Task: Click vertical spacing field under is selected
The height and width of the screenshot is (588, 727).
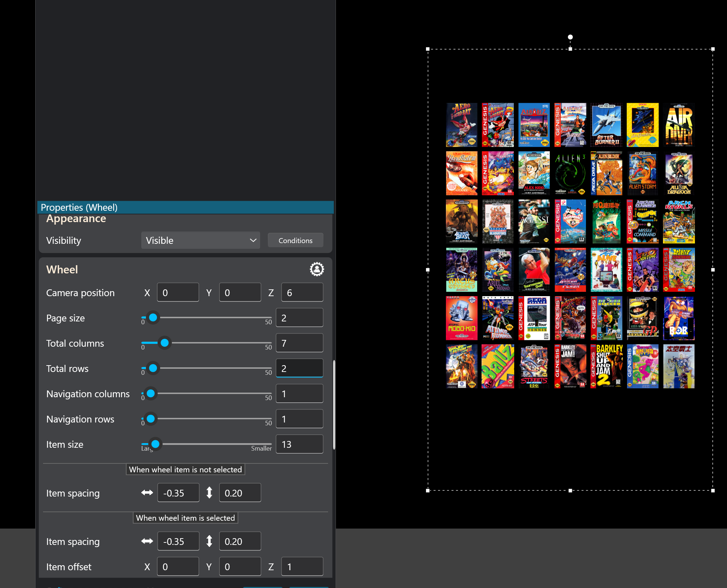Action: tap(240, 541)
